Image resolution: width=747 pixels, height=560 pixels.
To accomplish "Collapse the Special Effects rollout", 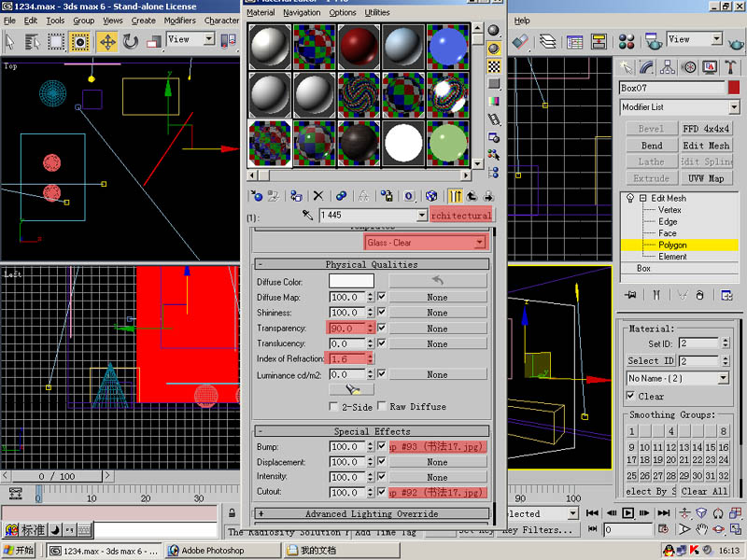I will (x=372, y=431).
